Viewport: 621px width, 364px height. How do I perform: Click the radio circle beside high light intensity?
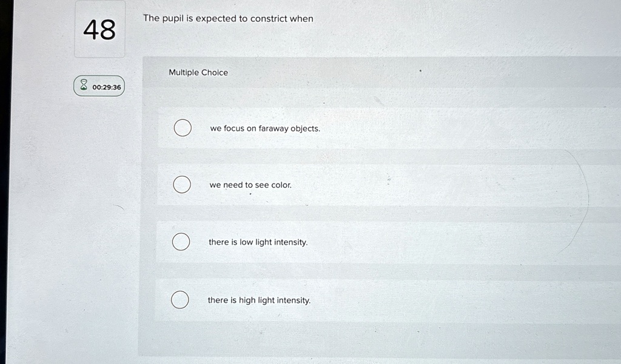pos(180,299)
